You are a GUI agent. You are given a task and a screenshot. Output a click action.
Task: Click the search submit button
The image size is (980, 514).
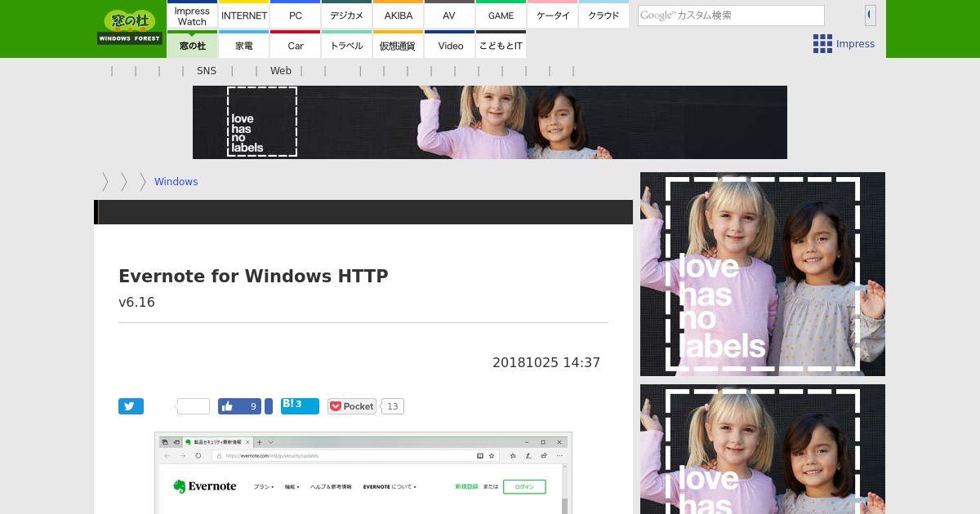point(870,15)
